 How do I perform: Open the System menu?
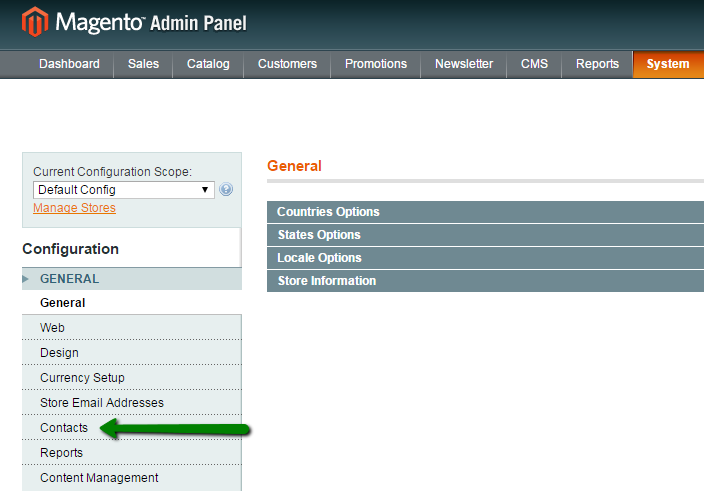[x=668, y=64]
